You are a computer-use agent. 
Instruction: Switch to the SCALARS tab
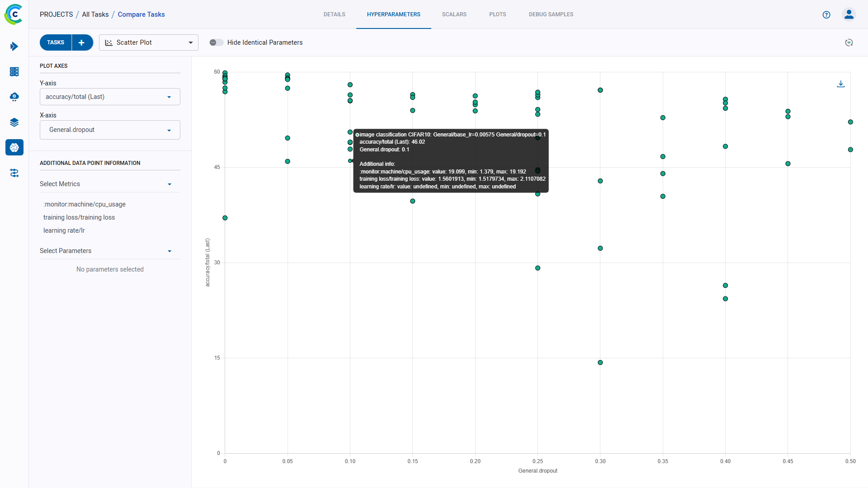click(x=454, y=14)
